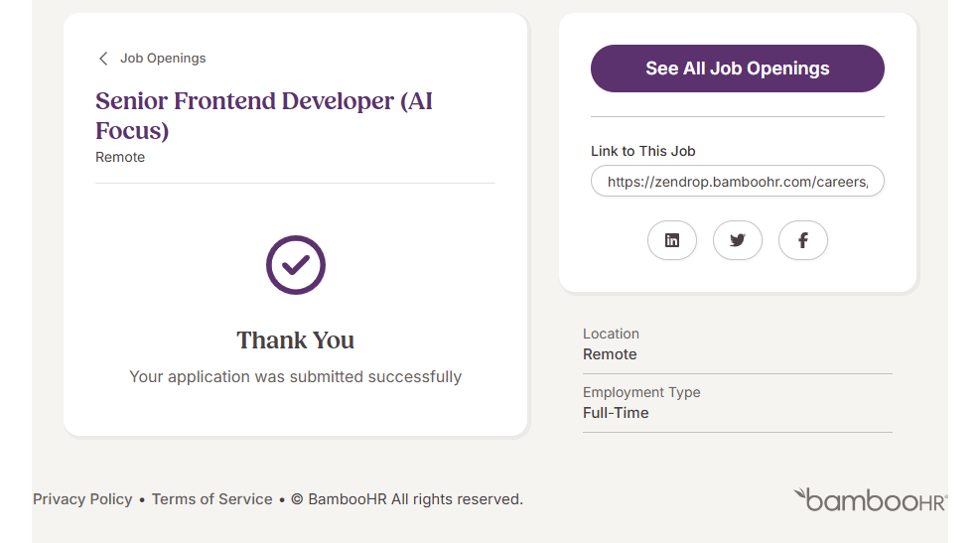The image size is (980, 543).
Task: Share this job on Facebook
Action: click(x=803, y=240)
